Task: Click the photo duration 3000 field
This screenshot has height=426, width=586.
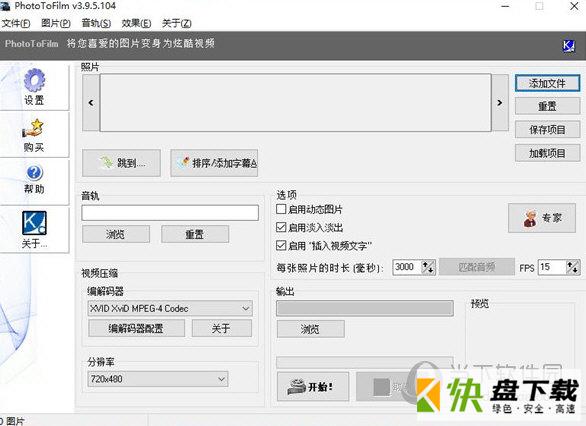Action: 407,267
